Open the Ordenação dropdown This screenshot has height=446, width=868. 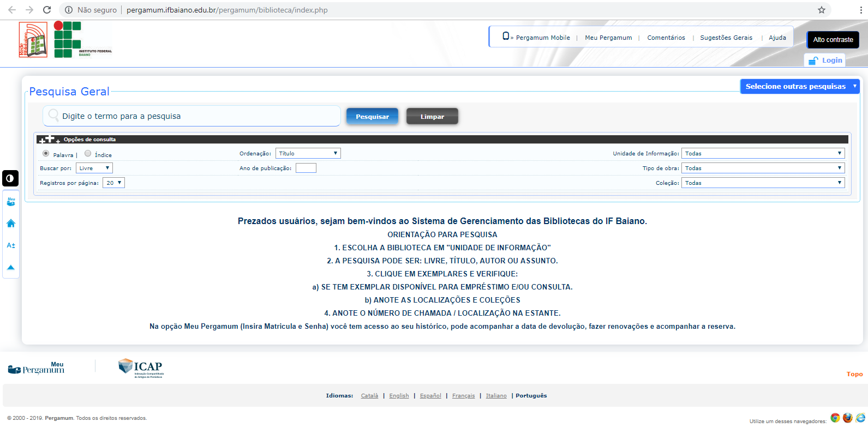308,154
